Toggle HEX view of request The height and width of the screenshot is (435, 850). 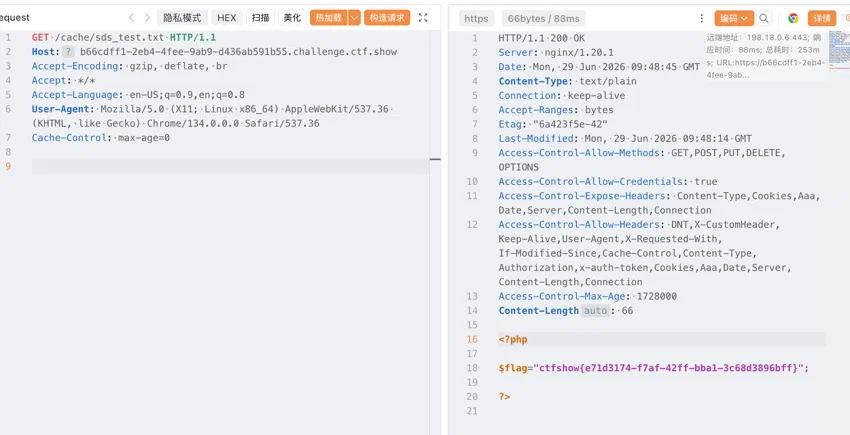[227, 18]
